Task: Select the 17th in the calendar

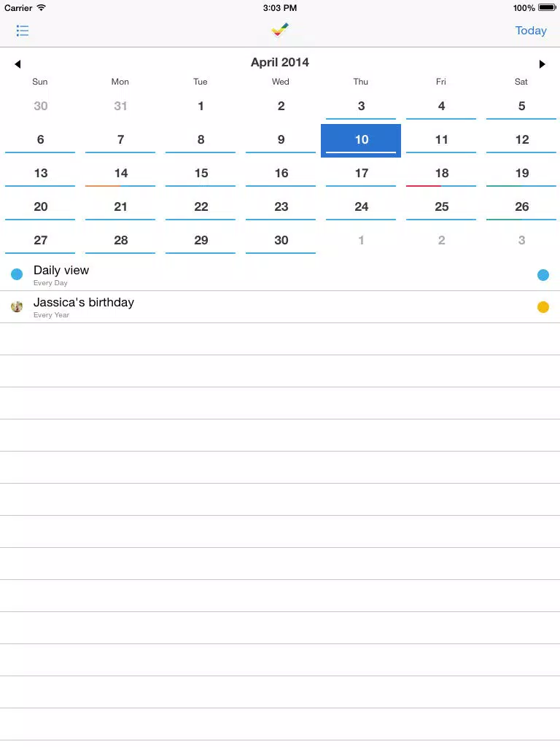Action: (x=361, y=173)
